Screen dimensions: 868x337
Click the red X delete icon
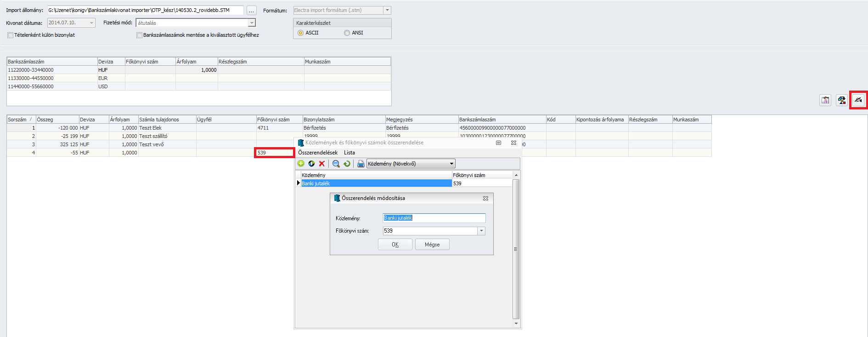click(x=322, y=164)
